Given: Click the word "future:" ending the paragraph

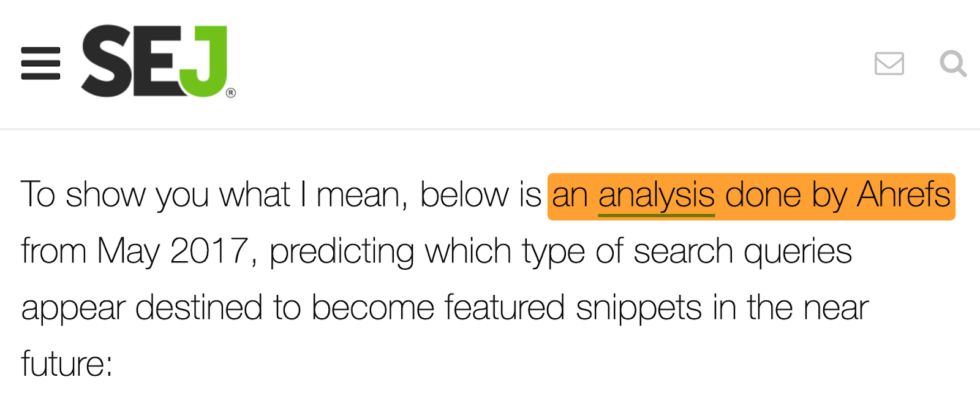Looking at the screenshot, I should point(67,364).
